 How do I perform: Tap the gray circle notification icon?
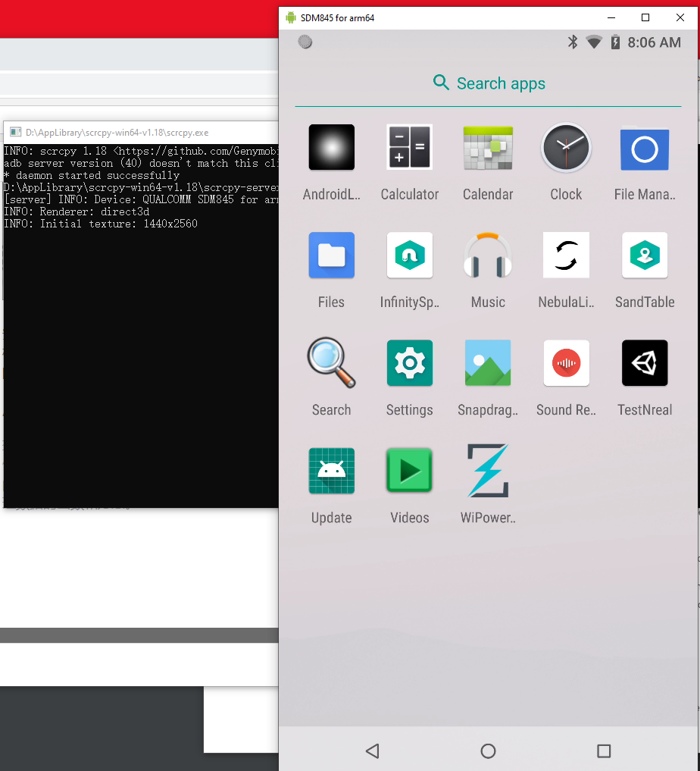tap(305, 42)
